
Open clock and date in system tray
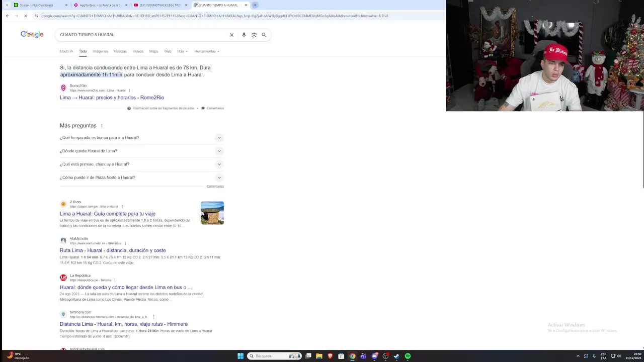tap(633, 356)
